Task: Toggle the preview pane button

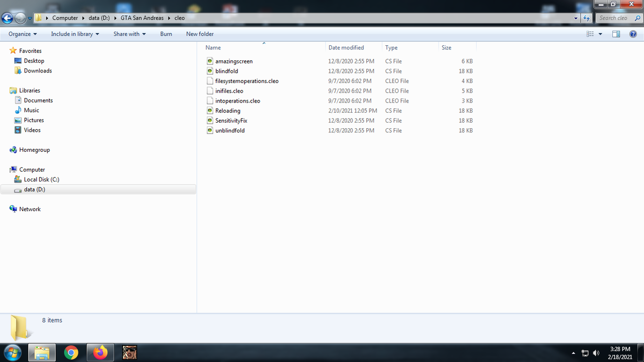Action: coord(616,34)
